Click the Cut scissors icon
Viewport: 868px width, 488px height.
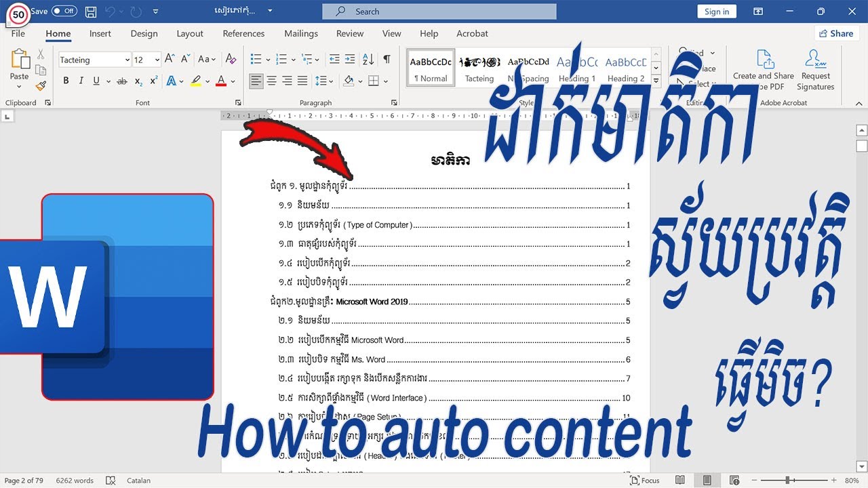click(x=41, y=54)
